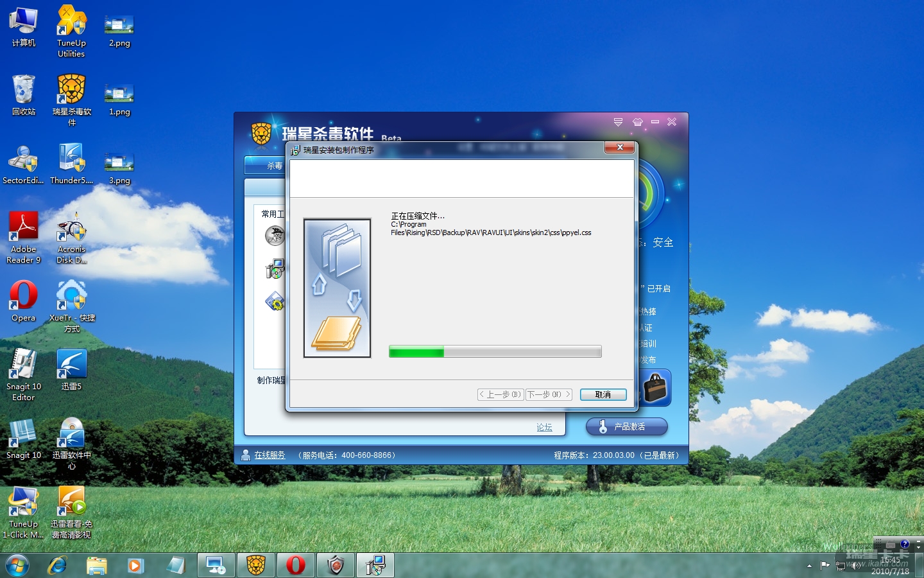Open 迅雷软件中心 desktop shortcut
Screen dimensions: 924x578
pyautogui.click(x=71, y=444)
